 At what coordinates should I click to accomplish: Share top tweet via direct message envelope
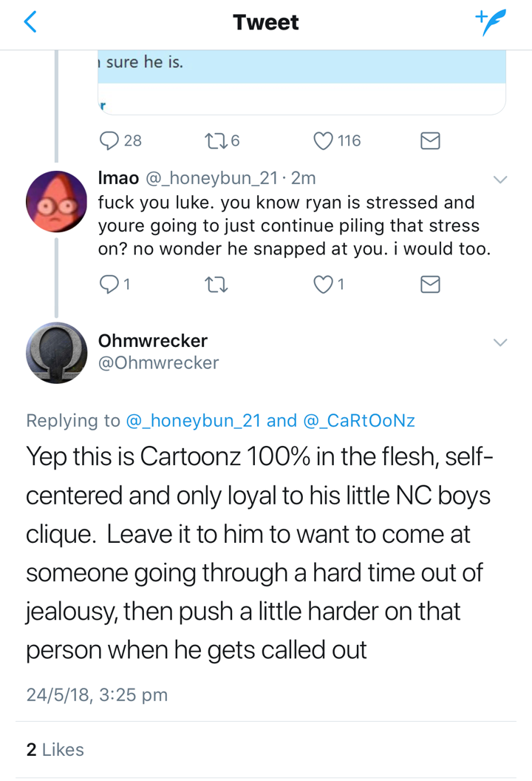click(430, 141)
